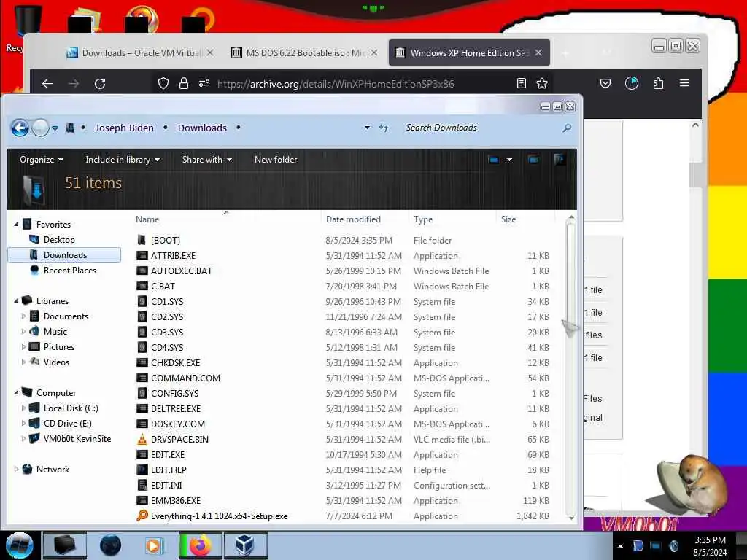Click the refresh icon beside address bar
Screen dimensions: 747x560
[x=384, y=128]
